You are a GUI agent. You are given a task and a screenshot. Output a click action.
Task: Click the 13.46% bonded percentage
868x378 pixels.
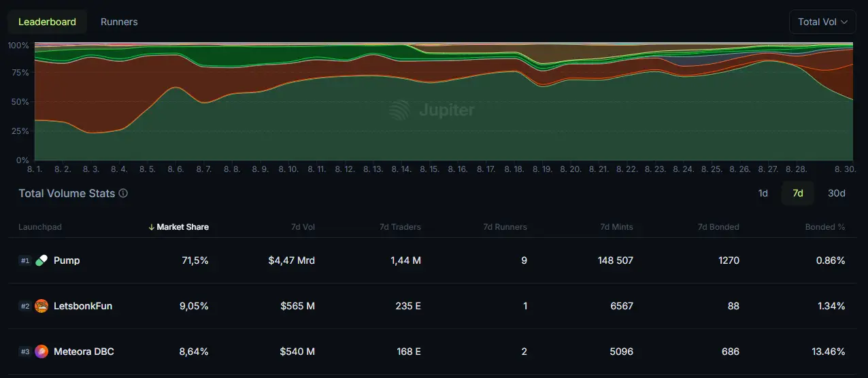point(829,351)
